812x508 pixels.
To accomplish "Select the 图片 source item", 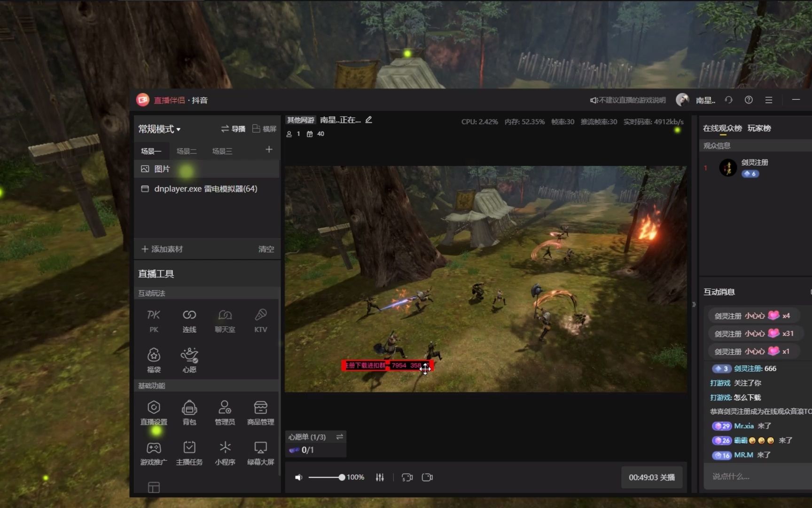I will [x=207, y=169].
